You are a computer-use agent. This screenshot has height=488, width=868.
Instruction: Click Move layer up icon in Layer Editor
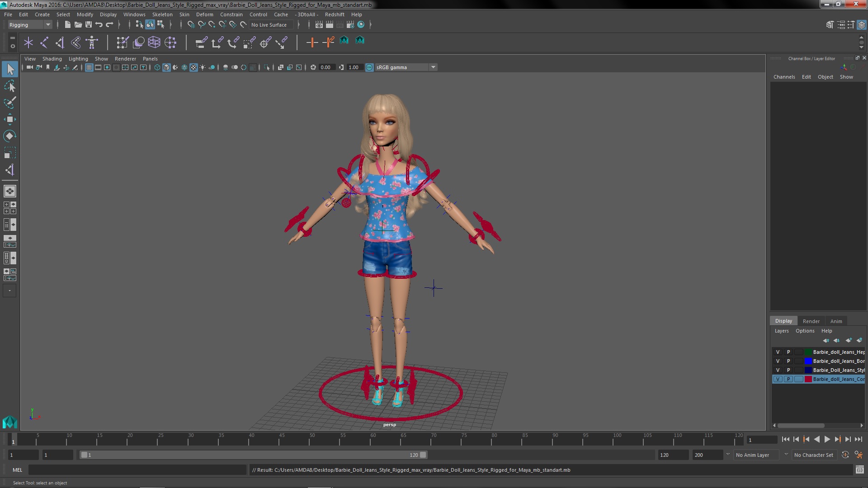[826, 340]
